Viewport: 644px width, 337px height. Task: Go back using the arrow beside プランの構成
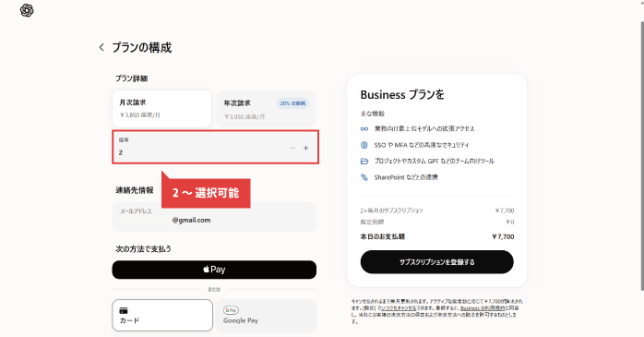101,47
